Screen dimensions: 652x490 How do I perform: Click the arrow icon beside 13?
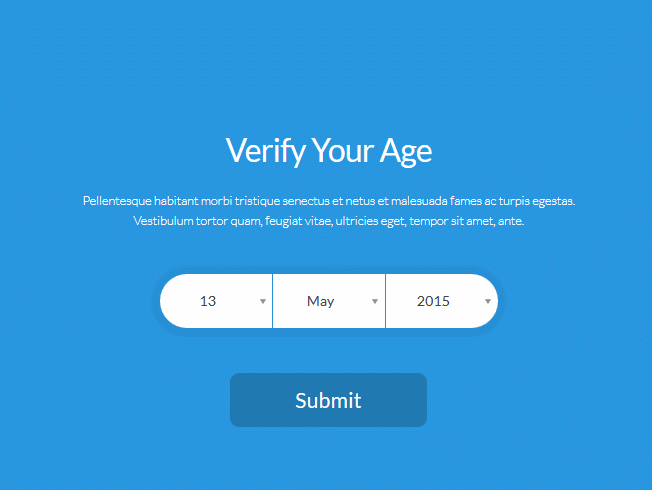[263, 301]
